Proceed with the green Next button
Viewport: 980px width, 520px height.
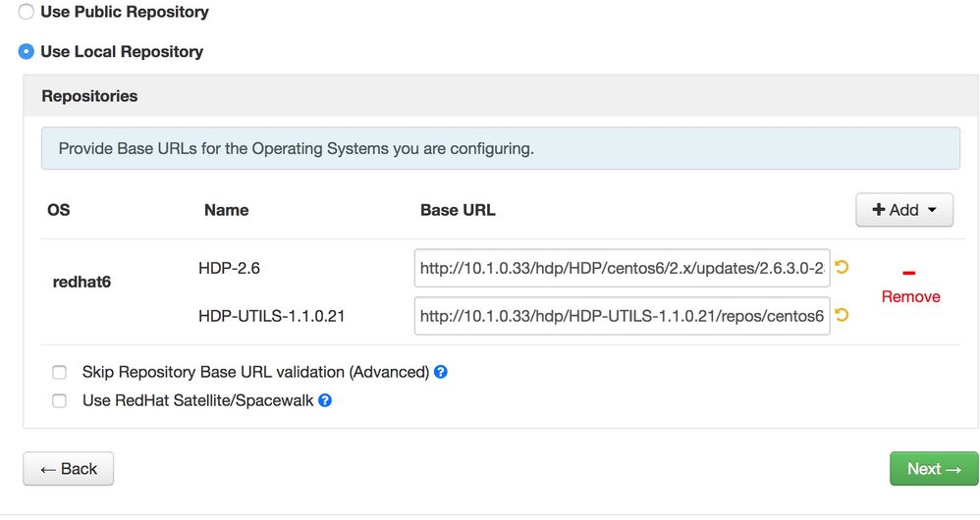934,469
